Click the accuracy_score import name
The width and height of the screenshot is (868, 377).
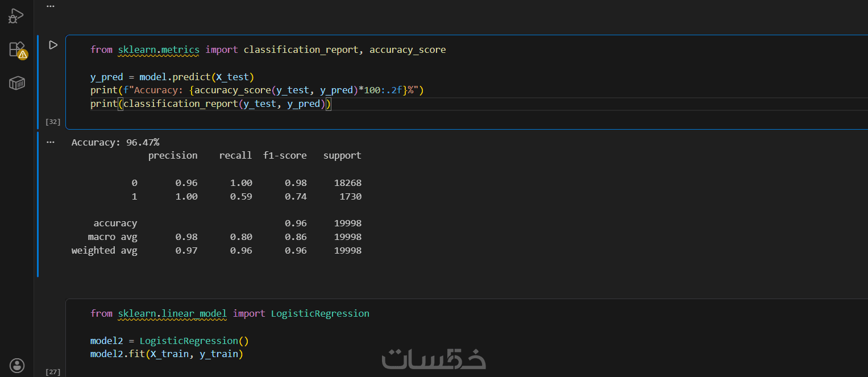(x=407, y=49)
